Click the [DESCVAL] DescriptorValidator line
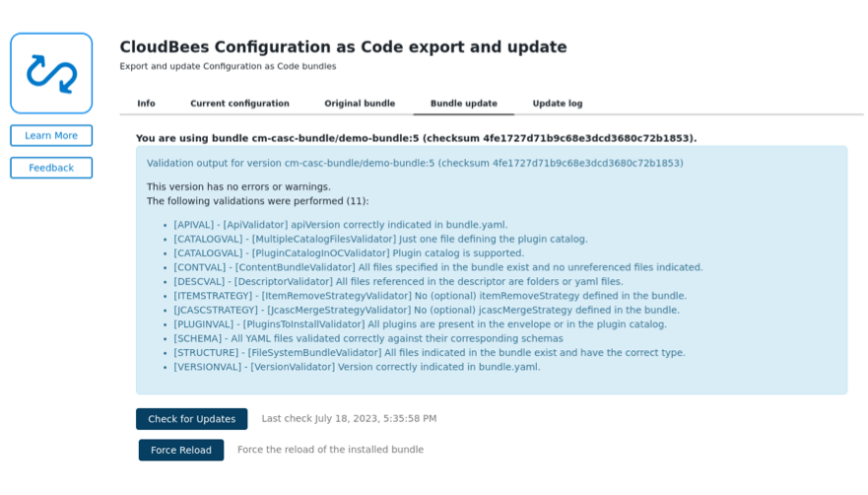The width and height of the screenshot is (868, 495). 398,282
